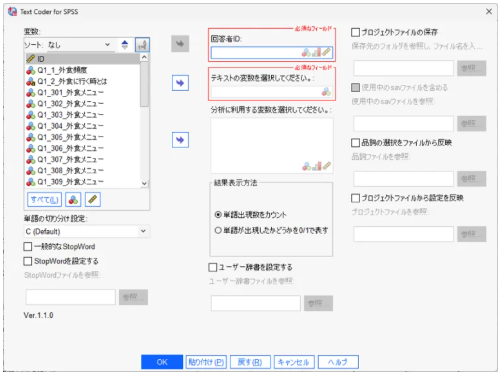Move variable to analysis variables arrow

pyautogui.click(x=180, y=140)
